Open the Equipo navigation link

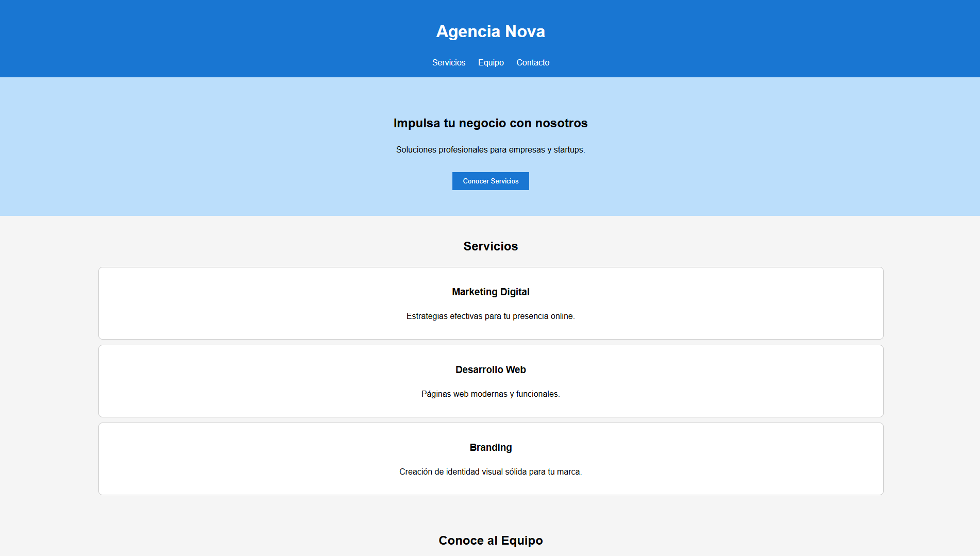[491, 62]
